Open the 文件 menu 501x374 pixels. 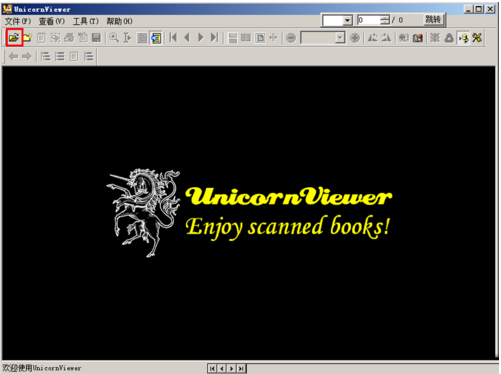click(x=17, y=21)
